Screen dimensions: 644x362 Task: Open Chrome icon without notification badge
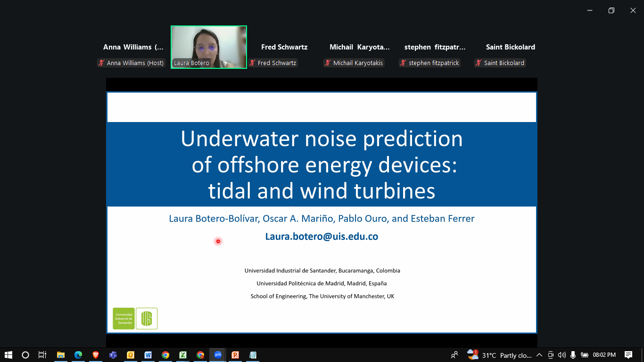point(165,355)
